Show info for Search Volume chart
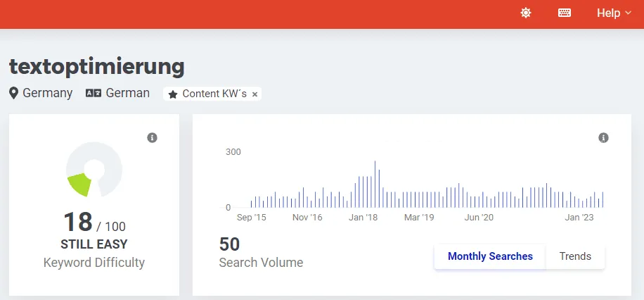This screenshot has height=300, width=644. [603, 138]
